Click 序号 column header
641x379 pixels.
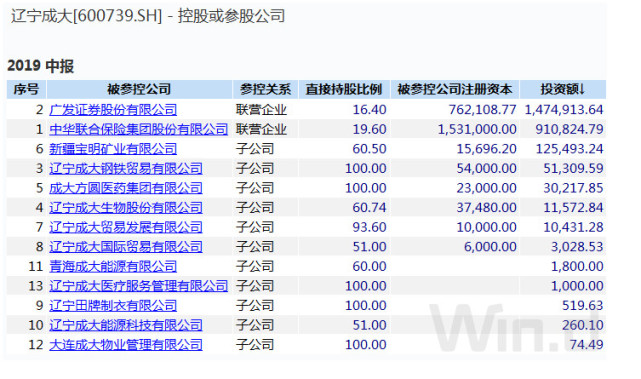(x=26, y=90)
